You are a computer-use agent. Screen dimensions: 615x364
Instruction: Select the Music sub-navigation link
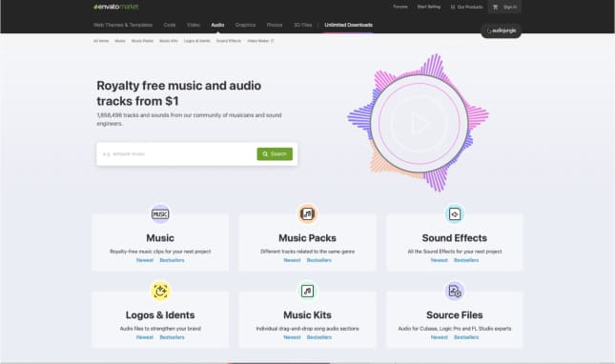coord(119,41)
